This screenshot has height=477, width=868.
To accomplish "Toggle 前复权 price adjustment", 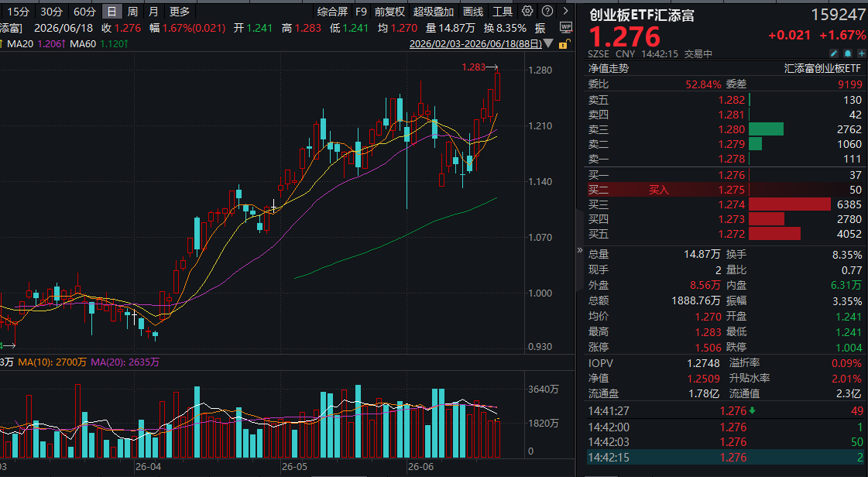I will (x=389, y=12).
